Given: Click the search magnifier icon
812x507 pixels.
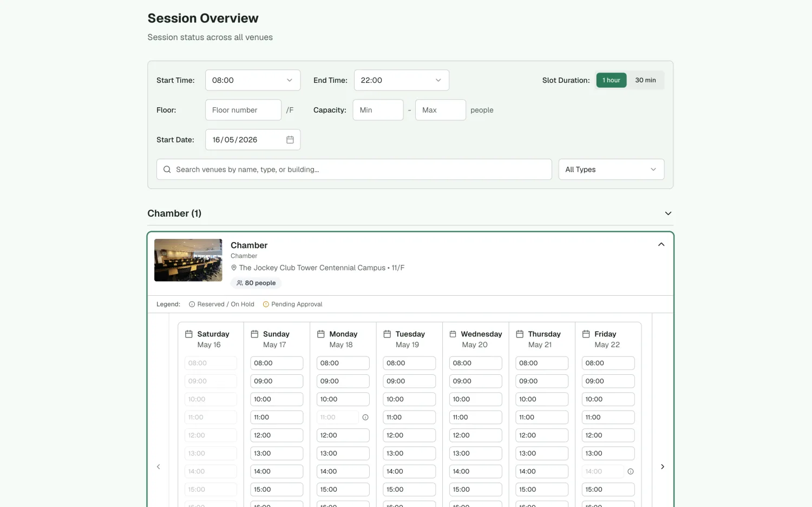Looking at the screenshot, I should coord(167,170).
